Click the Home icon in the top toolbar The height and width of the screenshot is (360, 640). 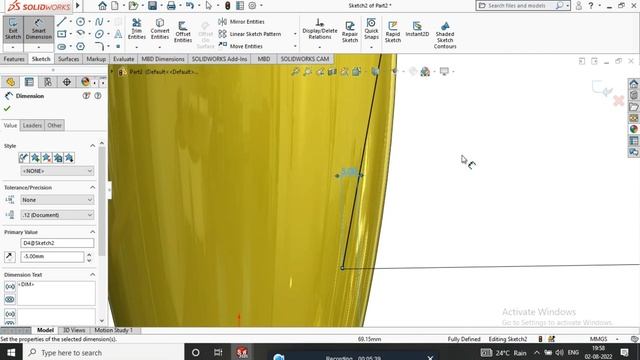(x=102, y=6)
